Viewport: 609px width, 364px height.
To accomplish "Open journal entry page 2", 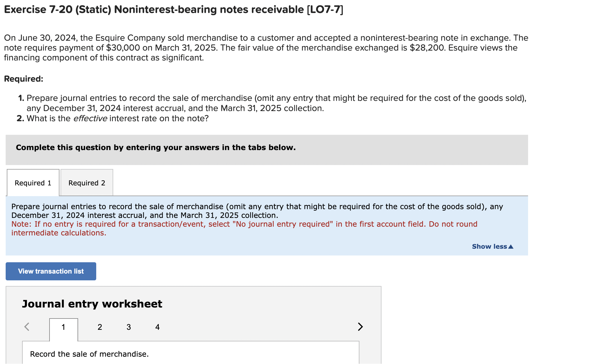I will [x=100, y=327].
